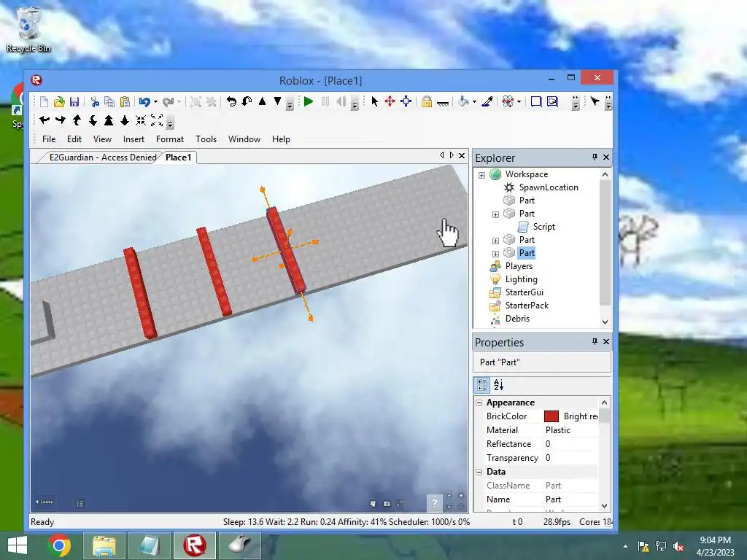Image resolution: width=747 pixels, height=560 pixels.
Task: Select Lighting in the Explorer tree
Action: (x=521, y=279)
